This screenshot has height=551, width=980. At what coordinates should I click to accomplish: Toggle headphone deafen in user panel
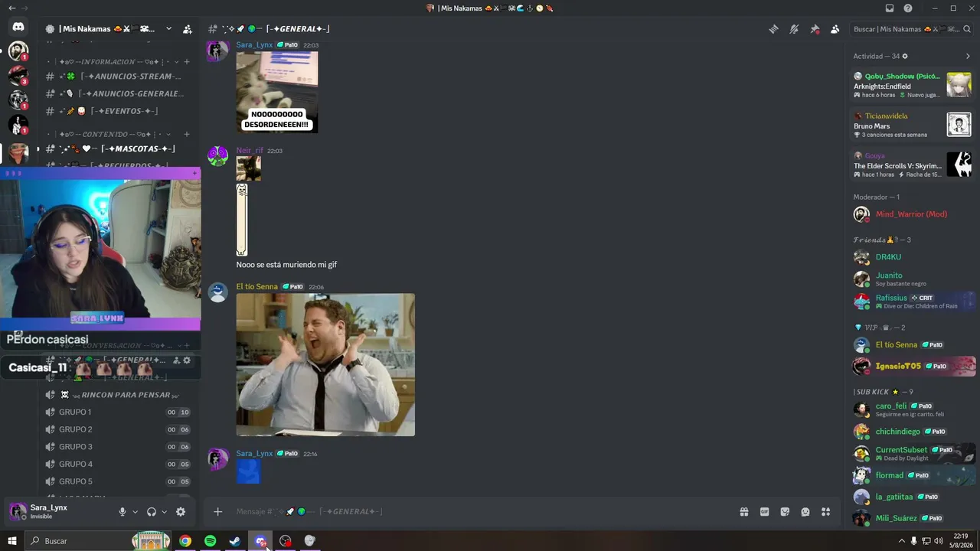point(151,512)
